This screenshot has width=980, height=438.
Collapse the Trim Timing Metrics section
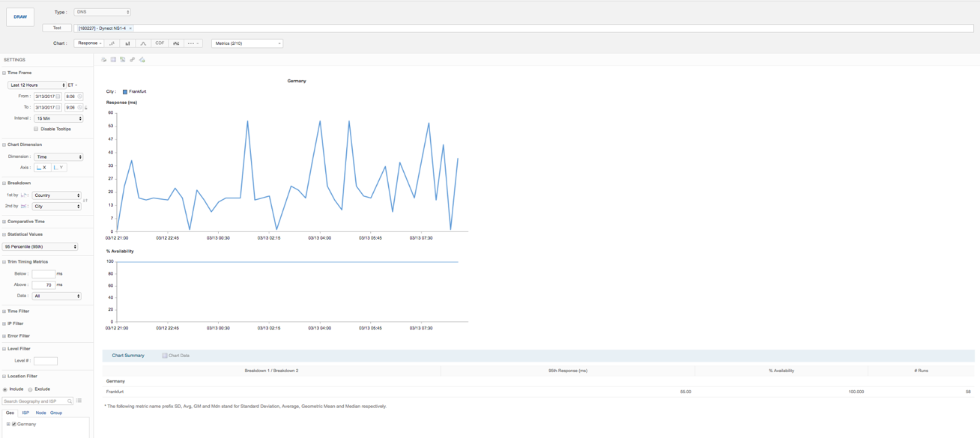(4, 262)
